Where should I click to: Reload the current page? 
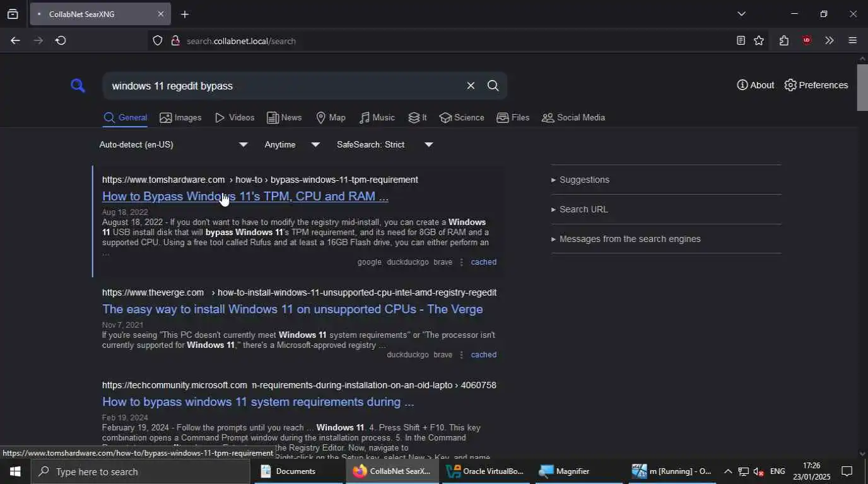(x=61, y=41)
